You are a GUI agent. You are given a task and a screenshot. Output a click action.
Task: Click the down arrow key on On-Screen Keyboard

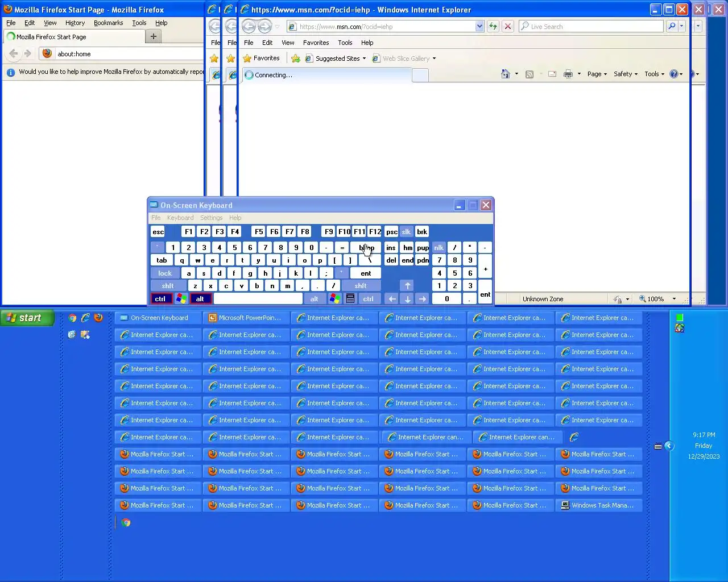pos(407,298)
